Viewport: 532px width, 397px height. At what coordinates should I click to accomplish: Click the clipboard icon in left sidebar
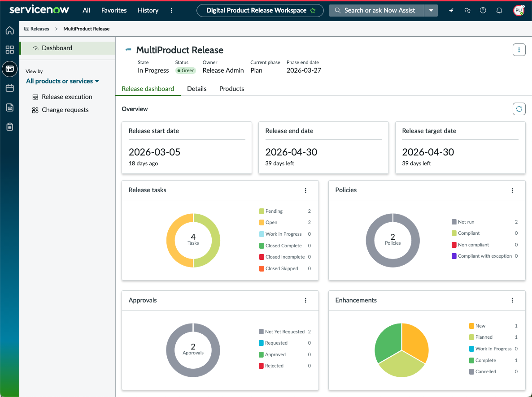[9, 127]
